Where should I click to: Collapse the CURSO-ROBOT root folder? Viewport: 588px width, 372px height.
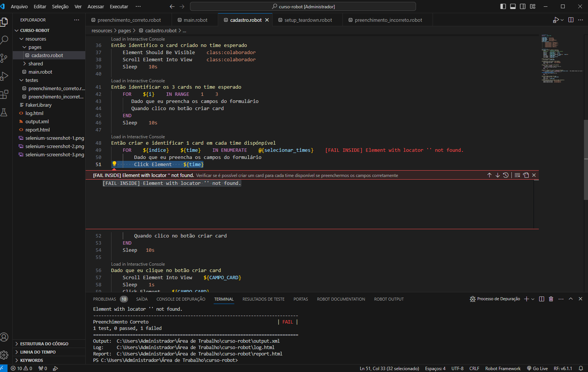coord(49,30)
